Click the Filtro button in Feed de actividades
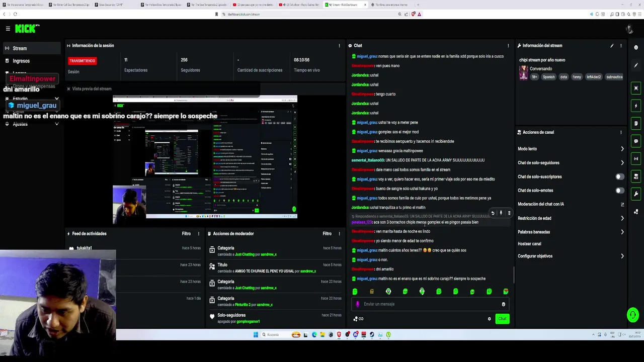The height and width of the screenshot is (362, 644). pos(186,234)
